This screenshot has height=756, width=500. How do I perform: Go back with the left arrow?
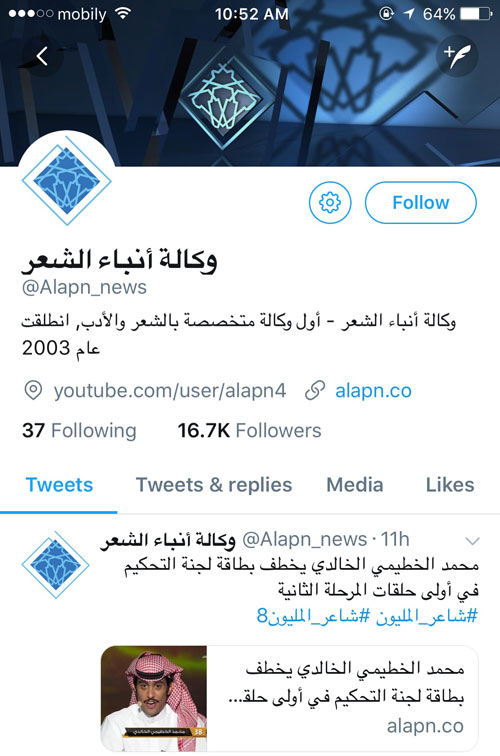click(42, 56)
